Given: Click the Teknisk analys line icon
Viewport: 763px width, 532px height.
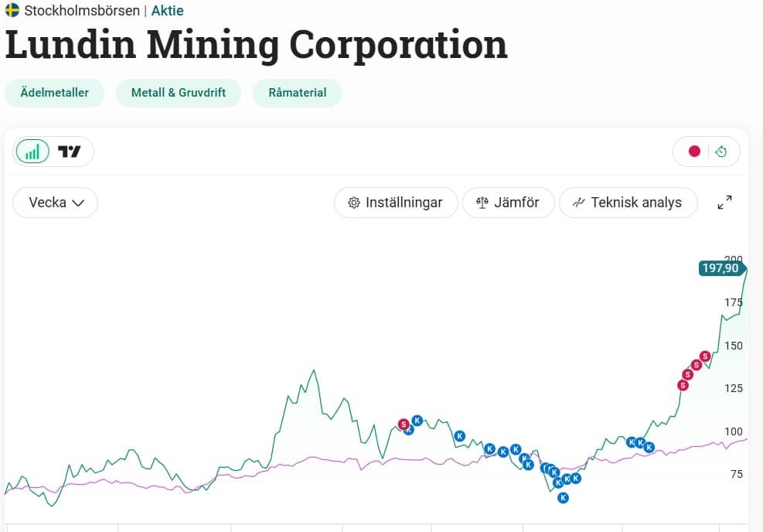Looking at the screenshot, I should 578,203.
